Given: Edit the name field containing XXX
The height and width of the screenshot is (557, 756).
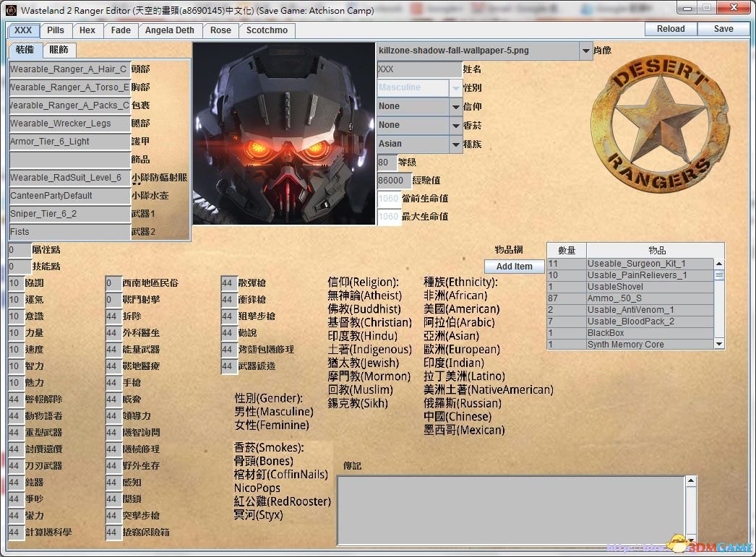Looking at the screenshot, I should click(x=419, y=69).
